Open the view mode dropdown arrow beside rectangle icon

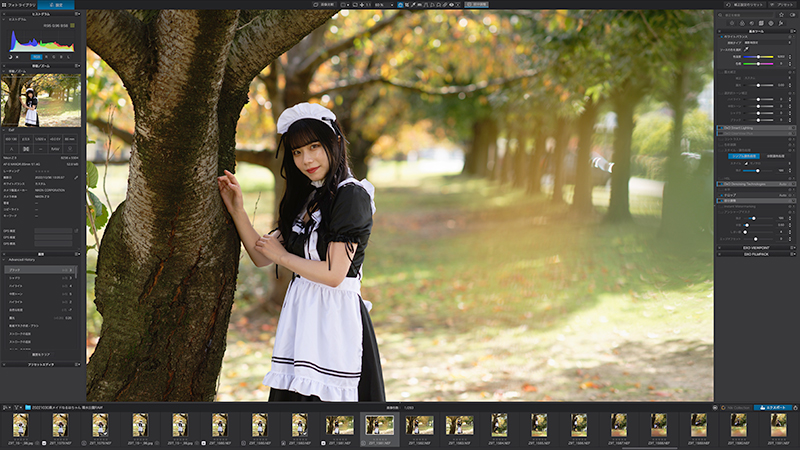click(348, 5)
